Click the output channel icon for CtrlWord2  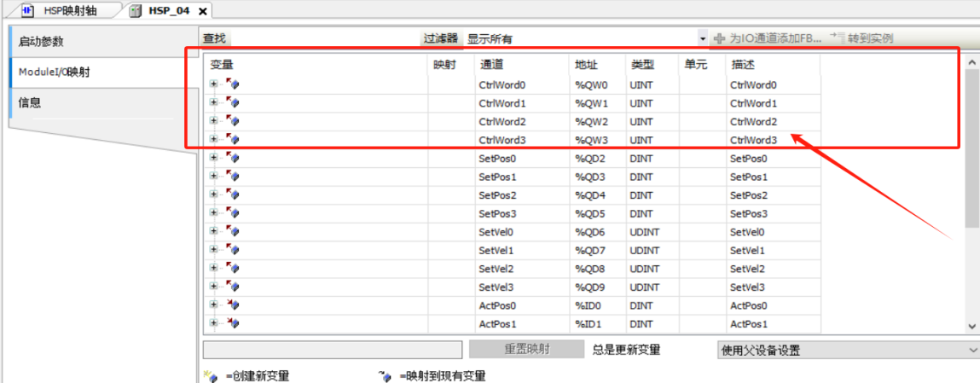[x=233, y=120]
